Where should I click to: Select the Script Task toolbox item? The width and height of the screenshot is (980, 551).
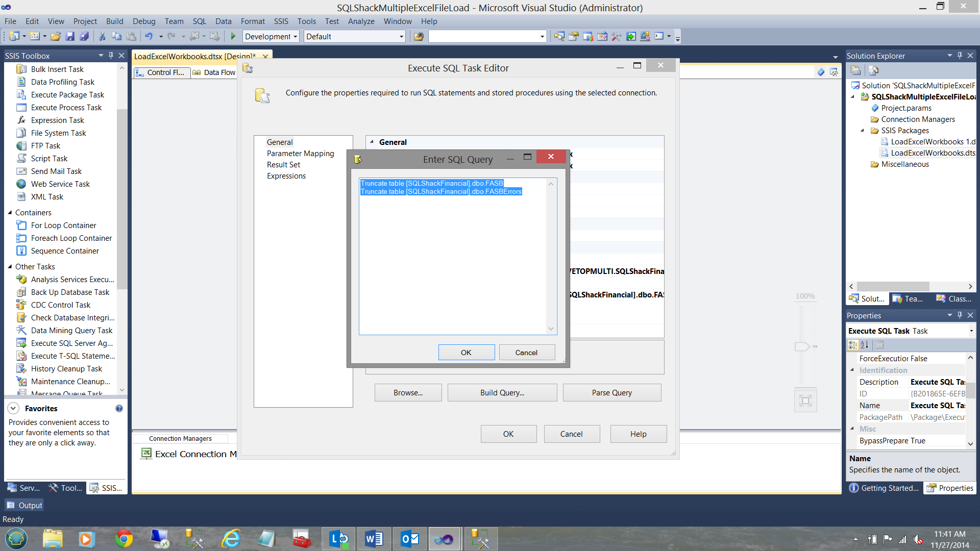(x=49, y=159)
